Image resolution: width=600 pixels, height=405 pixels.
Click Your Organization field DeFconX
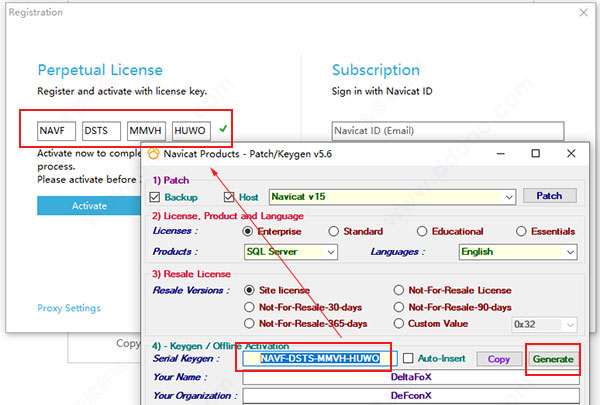coord(411,395)
